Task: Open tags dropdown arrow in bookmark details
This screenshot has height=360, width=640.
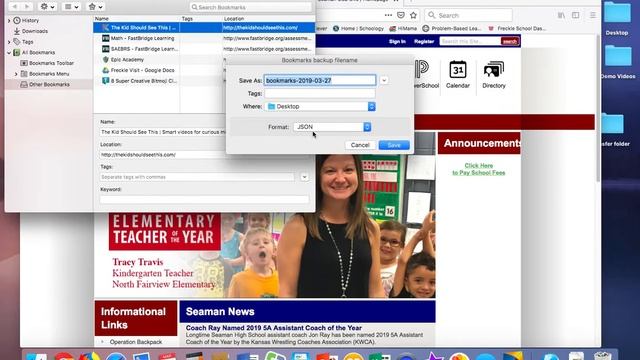Action: (304, 177)
